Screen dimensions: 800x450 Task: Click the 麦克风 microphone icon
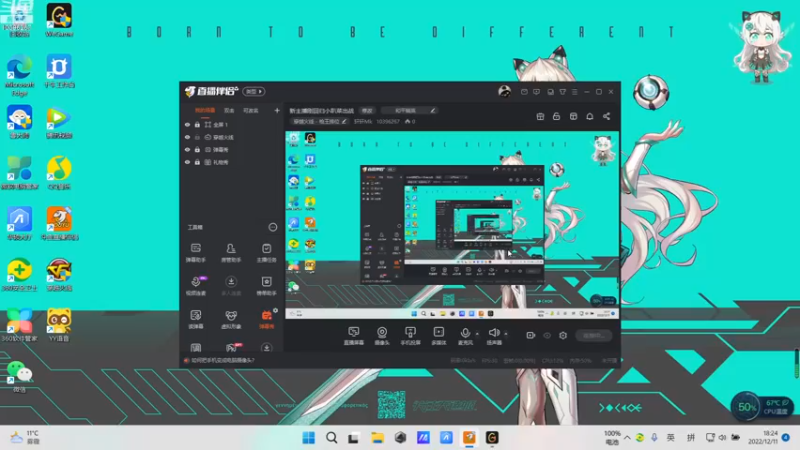coord(465,333)
